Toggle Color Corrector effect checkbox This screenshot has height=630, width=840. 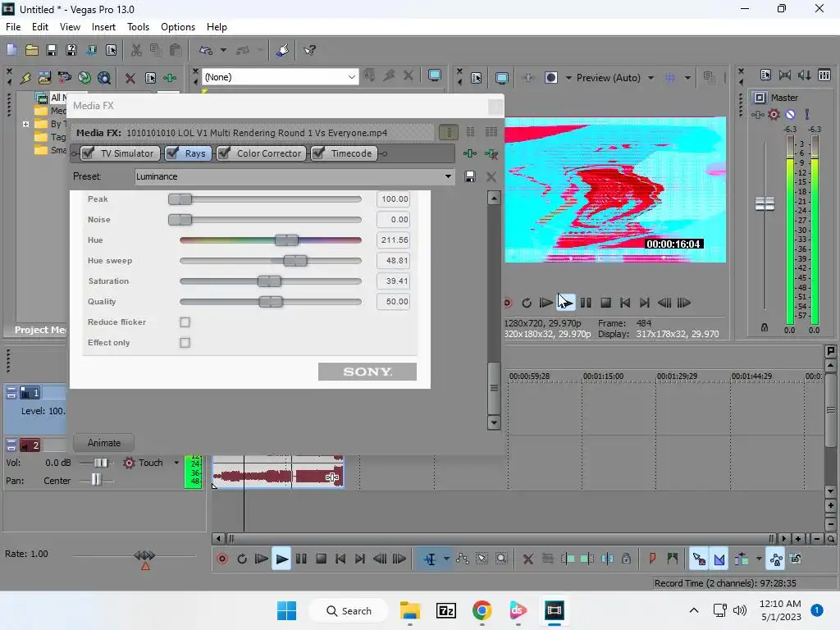point(225,153)
